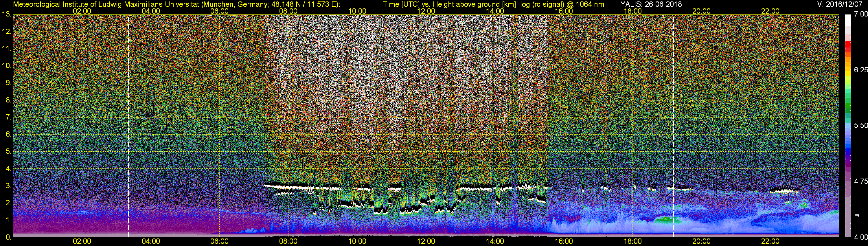Click the small 'eq' label beside colorbar
The image size is (868, 246).
click(857, 215)
